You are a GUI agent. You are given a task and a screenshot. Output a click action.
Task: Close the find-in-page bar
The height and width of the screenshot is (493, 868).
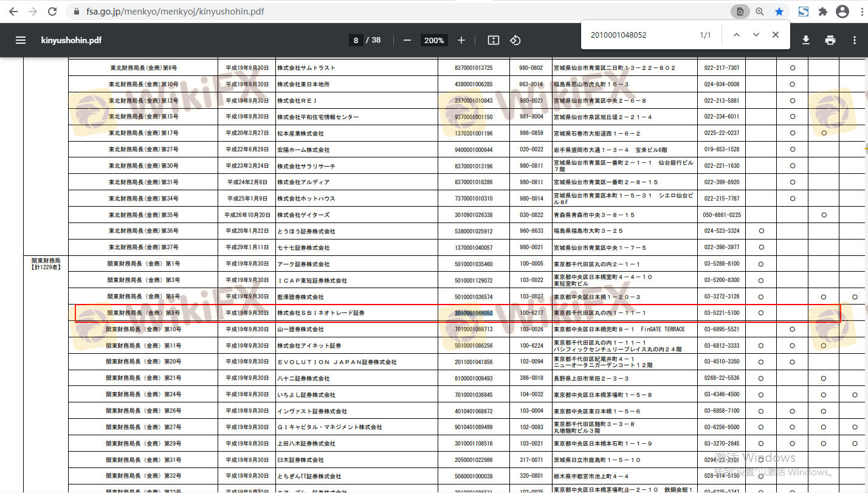click(x=776, y=35)
